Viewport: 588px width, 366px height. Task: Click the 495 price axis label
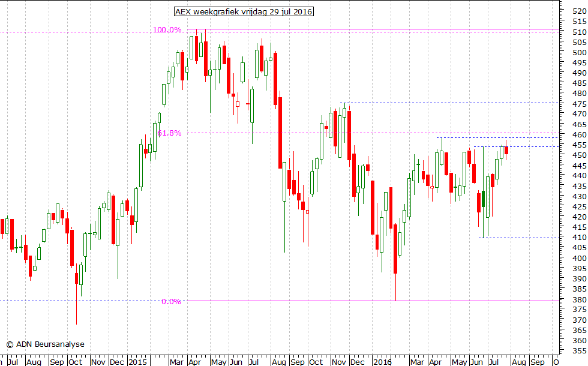pyautogui.click(x=580, y=62)
